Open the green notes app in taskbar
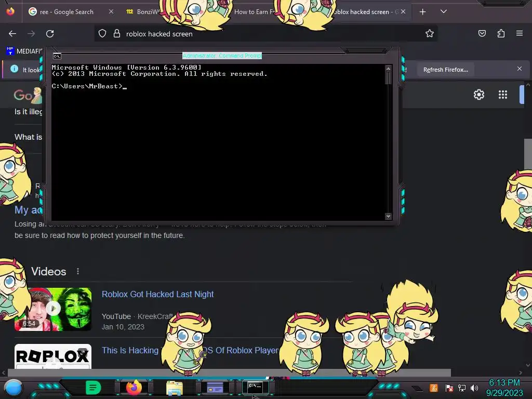532x399 pixels. coord(93,388)
